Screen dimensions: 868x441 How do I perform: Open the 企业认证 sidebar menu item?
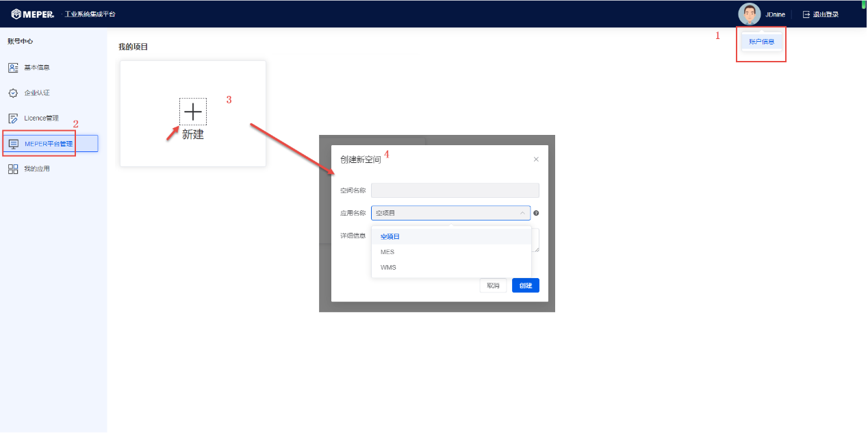pyautogui.click(x=37, y=93)
